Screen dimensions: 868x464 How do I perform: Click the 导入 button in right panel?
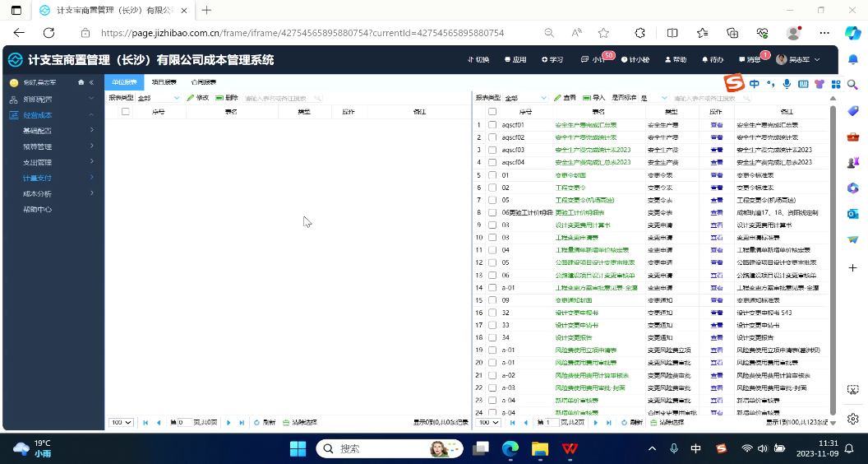click(594, 98)
